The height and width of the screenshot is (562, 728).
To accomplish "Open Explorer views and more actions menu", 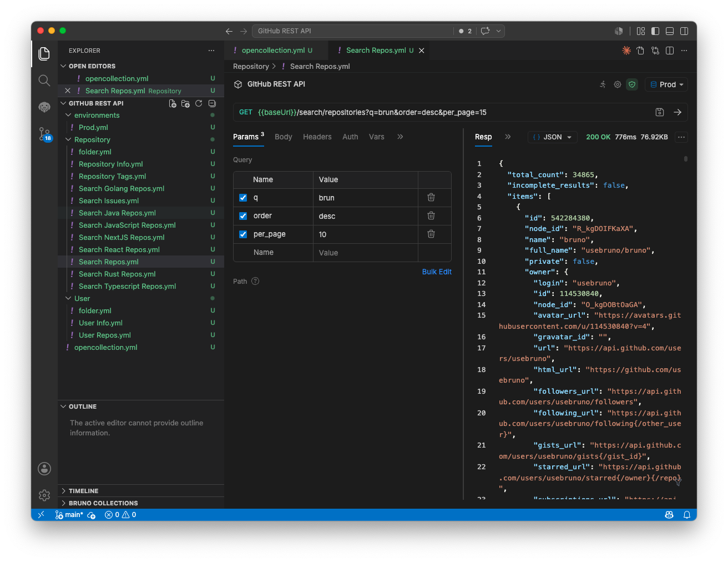I will click(211, 51).
